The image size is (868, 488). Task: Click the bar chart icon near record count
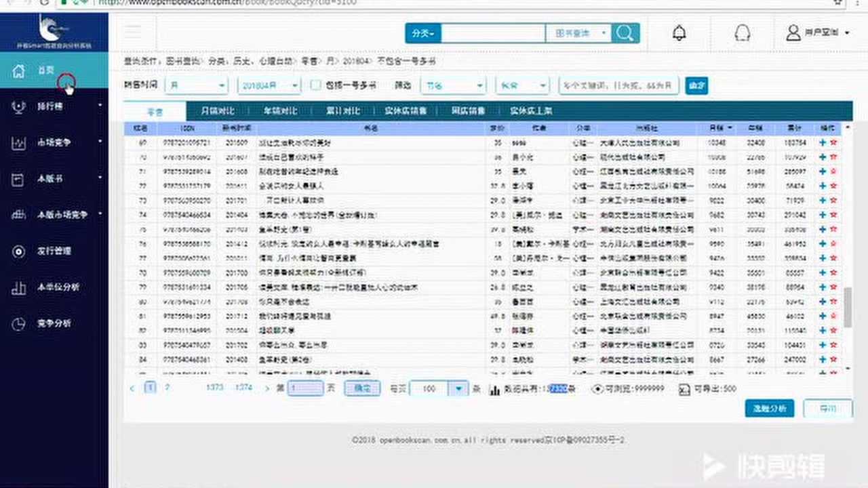496,389
